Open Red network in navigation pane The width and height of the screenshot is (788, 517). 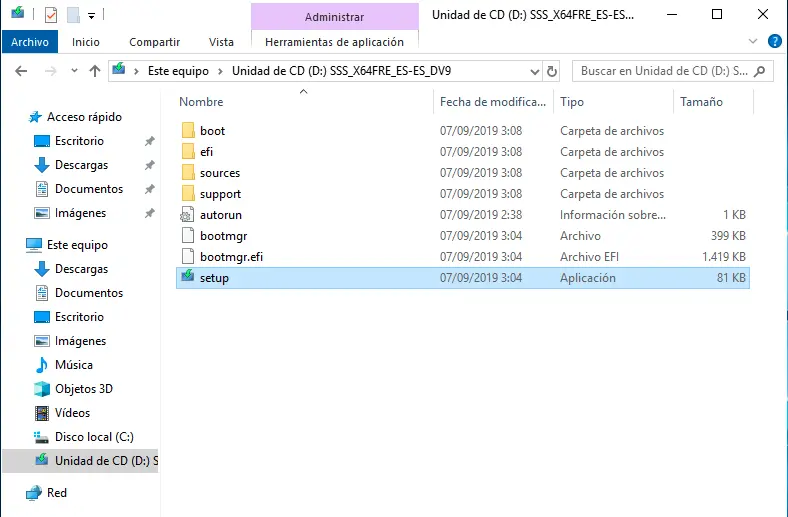pos(56,493)
